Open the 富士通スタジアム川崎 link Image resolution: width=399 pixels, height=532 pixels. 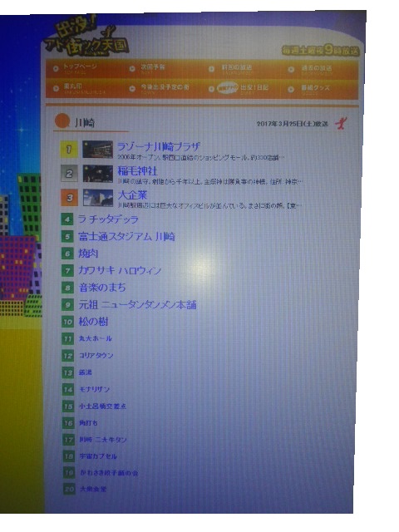click(x=126, y=236)
